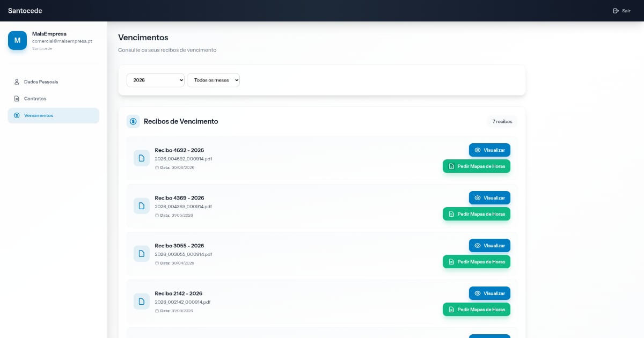Screen dimensions: 644x338
Task: Click the date text Data: 31/05/2026
Action: click(177, 215)
